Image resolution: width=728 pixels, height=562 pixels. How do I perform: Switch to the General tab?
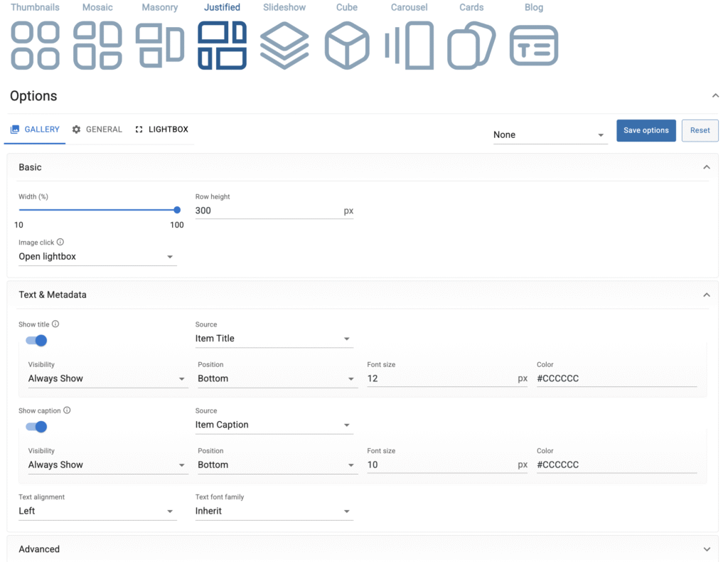tap(97, 129)
